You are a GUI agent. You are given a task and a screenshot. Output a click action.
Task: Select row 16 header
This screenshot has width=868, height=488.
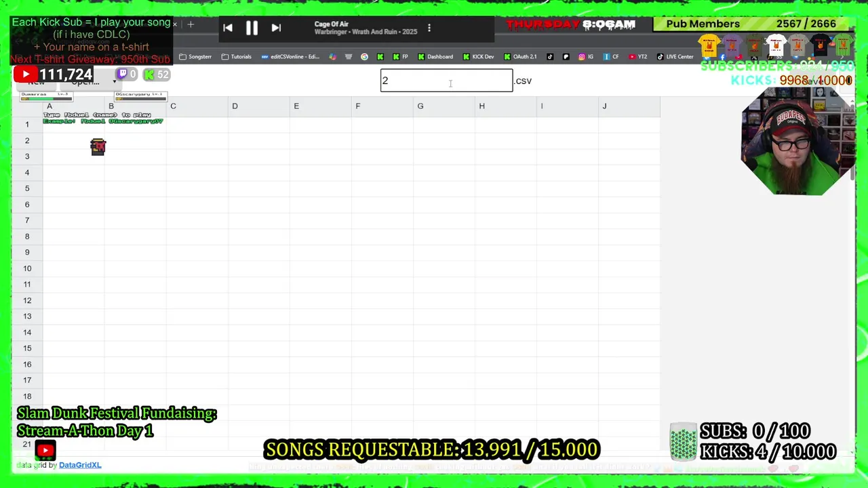(x=27, y=365)
